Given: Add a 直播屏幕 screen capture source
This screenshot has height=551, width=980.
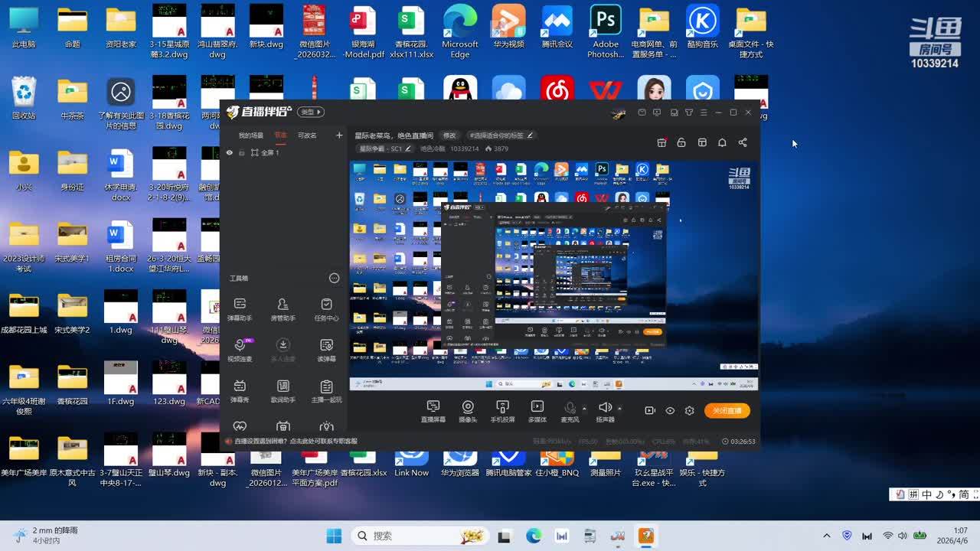Looking at the screenshot, I should [433, 410].
